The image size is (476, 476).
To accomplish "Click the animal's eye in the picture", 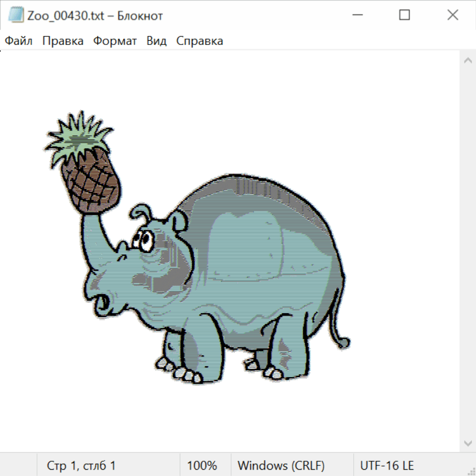I will [145, 241].
